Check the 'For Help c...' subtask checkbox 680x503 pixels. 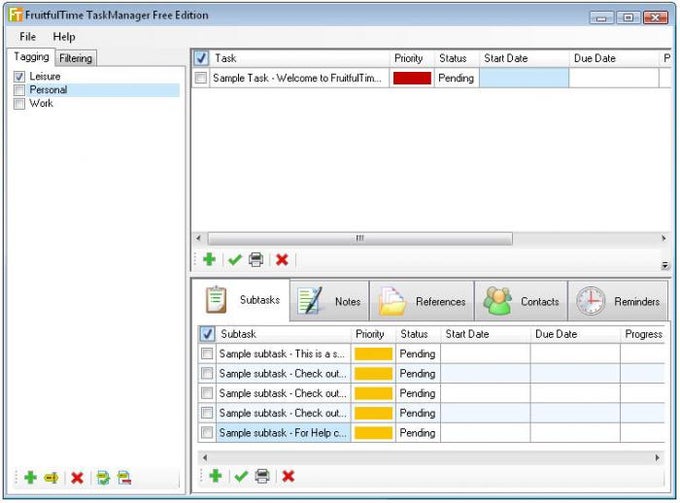coord(207,433)
